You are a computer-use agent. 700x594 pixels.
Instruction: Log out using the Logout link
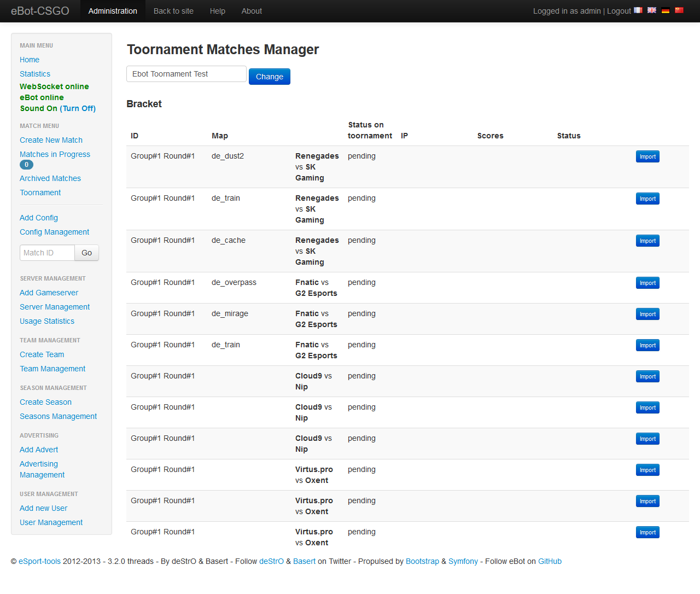click(619, 11)
